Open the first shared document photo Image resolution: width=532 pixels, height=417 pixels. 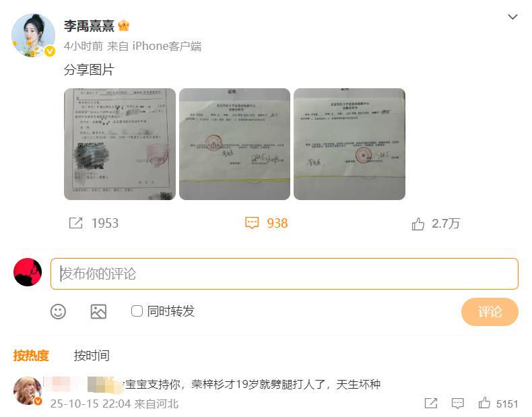[120, 144]
